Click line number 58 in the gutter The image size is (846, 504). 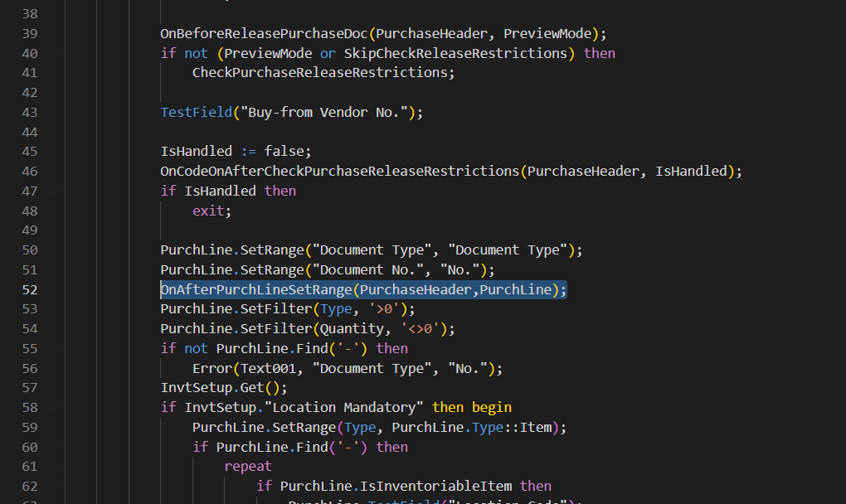[x=30, y=406]
